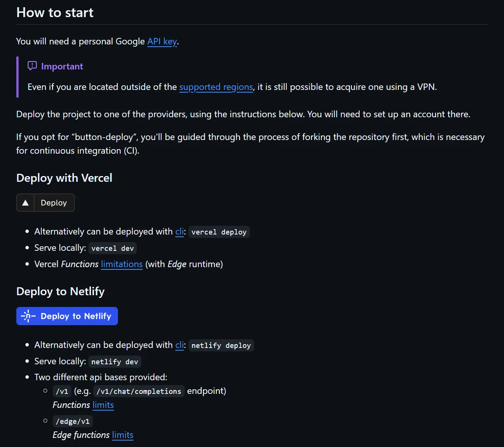Click the vercel deploy code snippet

click(x=219, y=232)
